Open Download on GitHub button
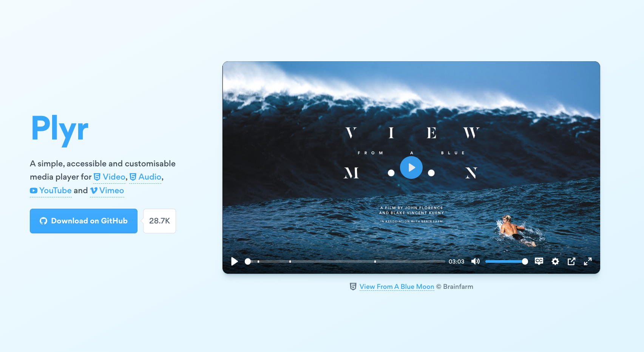 (x=83, y=221)
